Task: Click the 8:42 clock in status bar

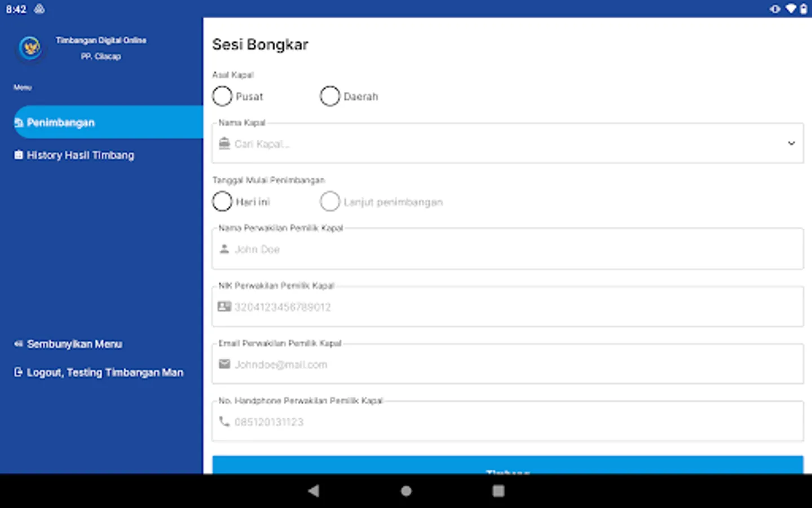Action: coord(16,9)
